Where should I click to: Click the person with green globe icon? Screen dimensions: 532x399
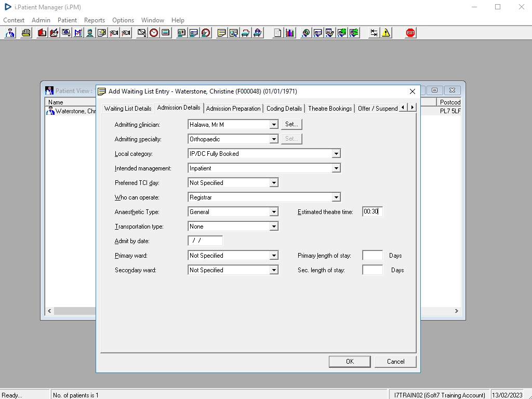point(342,33)
